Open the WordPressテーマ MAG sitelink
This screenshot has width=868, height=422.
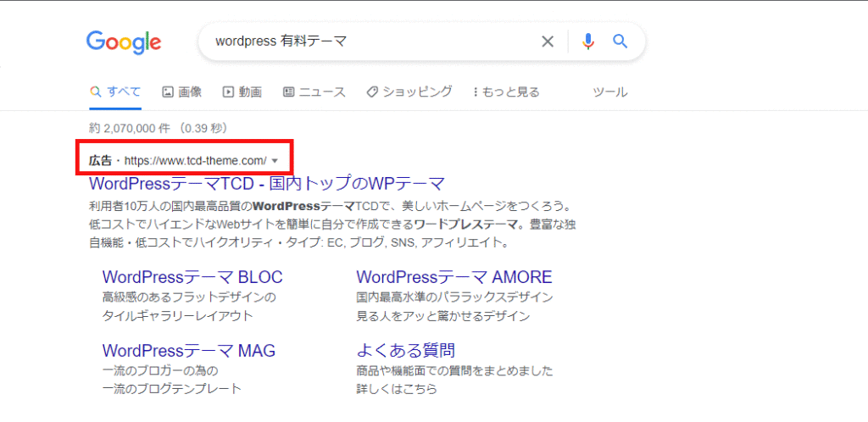pyautogui.click(x=189, y=351)
